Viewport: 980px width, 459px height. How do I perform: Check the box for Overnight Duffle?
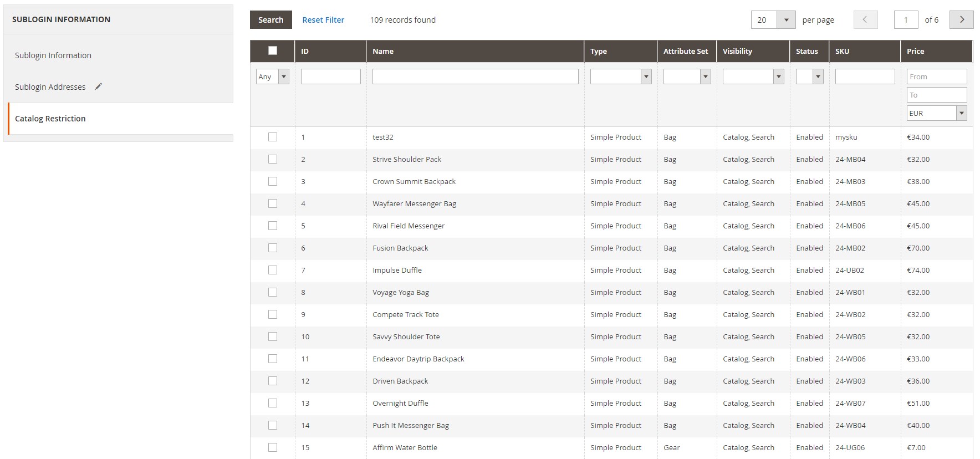[273, 403]
